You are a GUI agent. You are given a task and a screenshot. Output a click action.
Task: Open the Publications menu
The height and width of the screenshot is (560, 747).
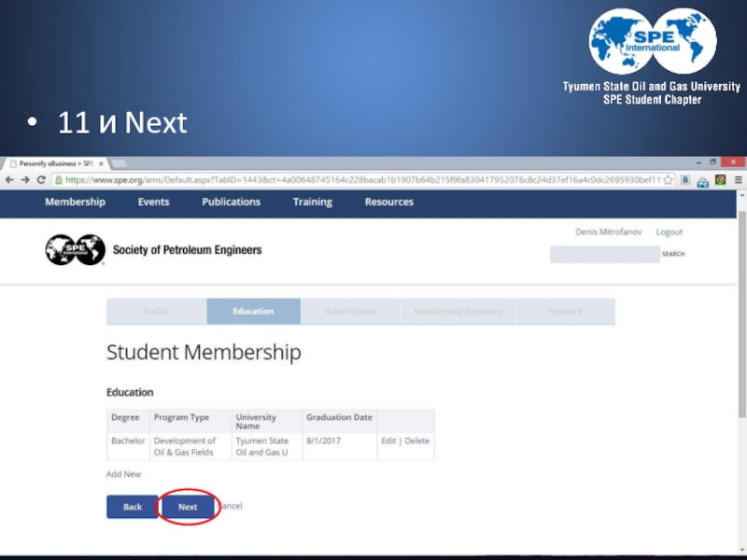point(231,202)
